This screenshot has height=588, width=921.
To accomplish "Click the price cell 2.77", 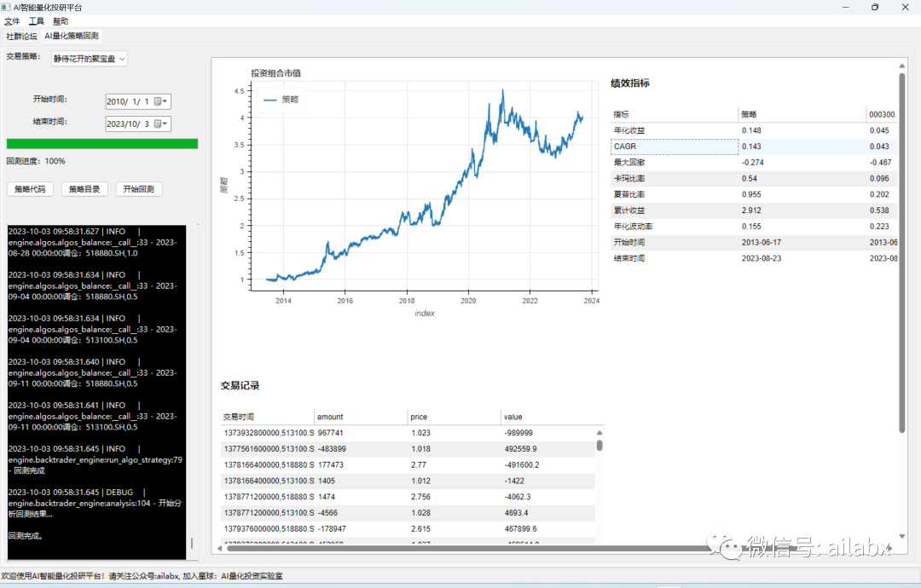I will point(418,464).
